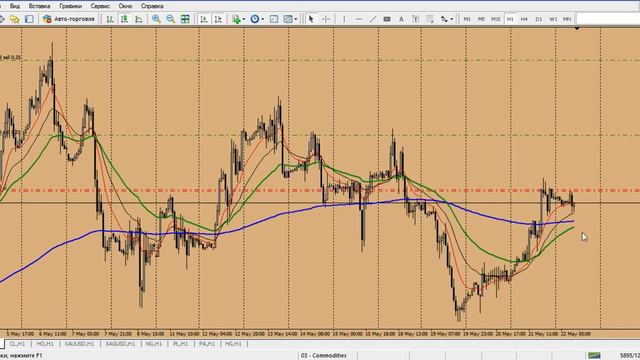640x360 pixels.
Task: Switch to H4 timeframe
Action: (x=524, y=19)
